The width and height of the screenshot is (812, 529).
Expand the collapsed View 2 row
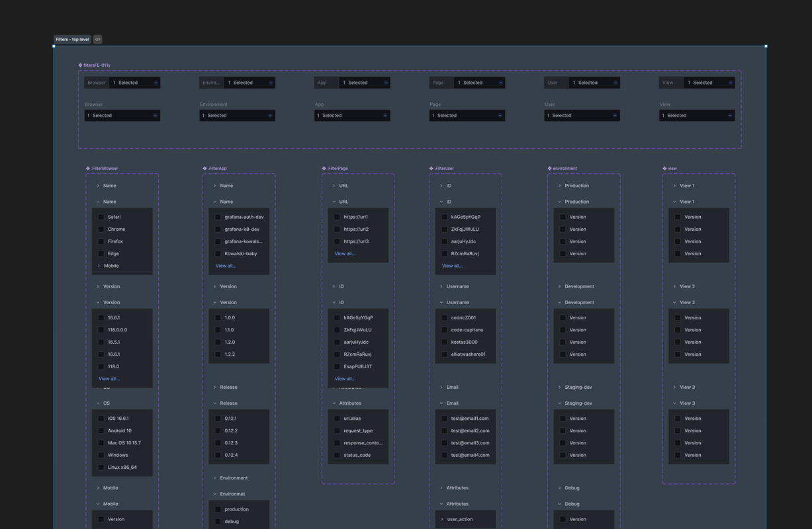click(674, 286)
